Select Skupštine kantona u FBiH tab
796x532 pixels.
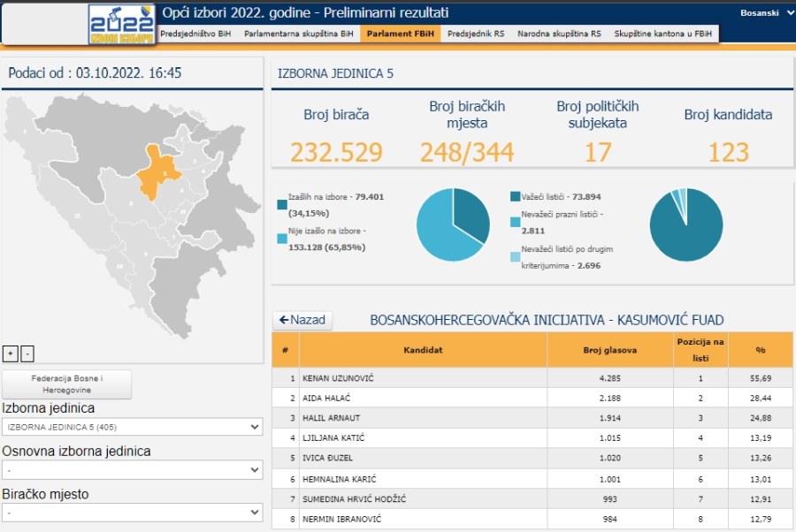[663, 34]
